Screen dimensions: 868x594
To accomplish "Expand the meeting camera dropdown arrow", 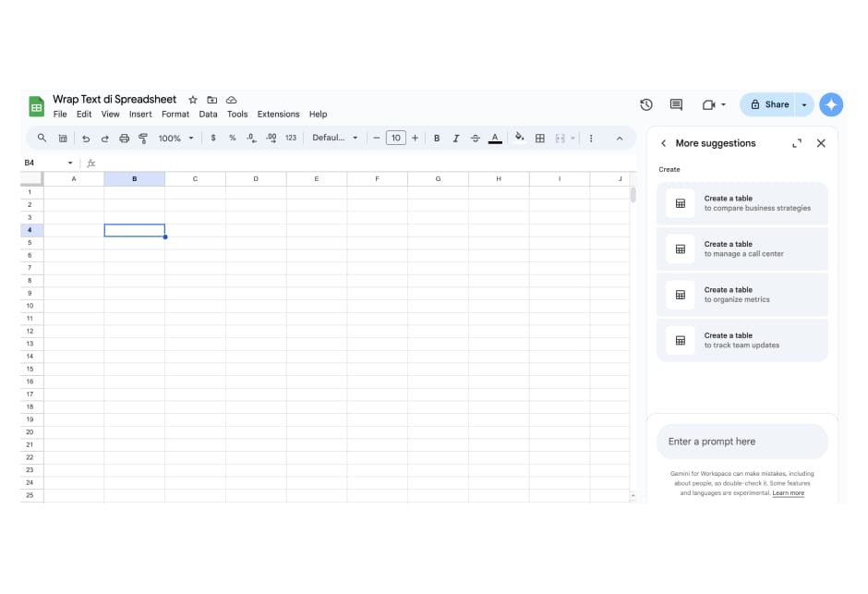I will tap(723, 104).
